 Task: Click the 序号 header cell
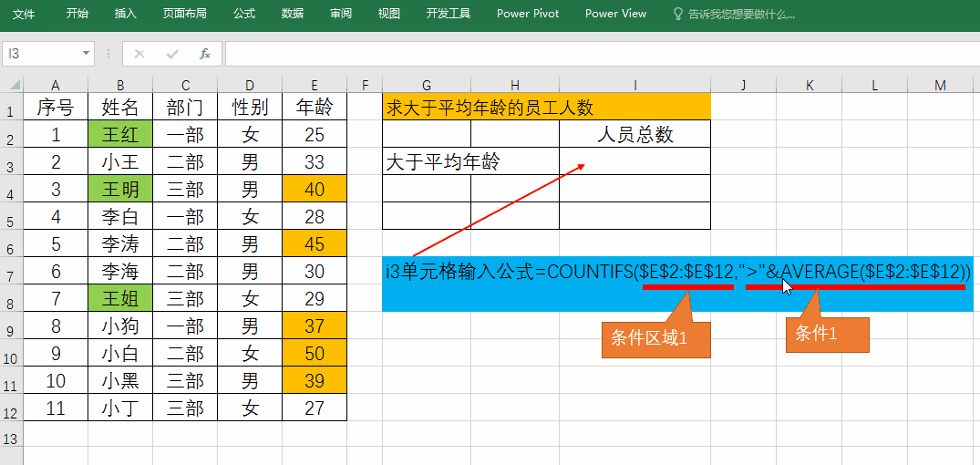56,107
